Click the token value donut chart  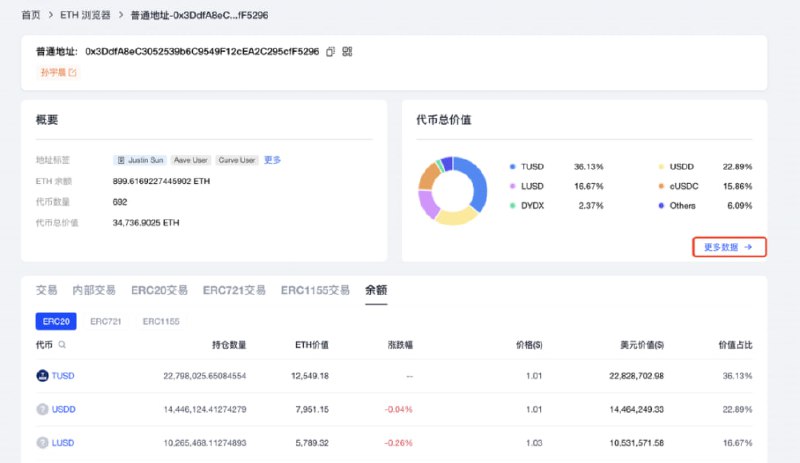(452, 190)
